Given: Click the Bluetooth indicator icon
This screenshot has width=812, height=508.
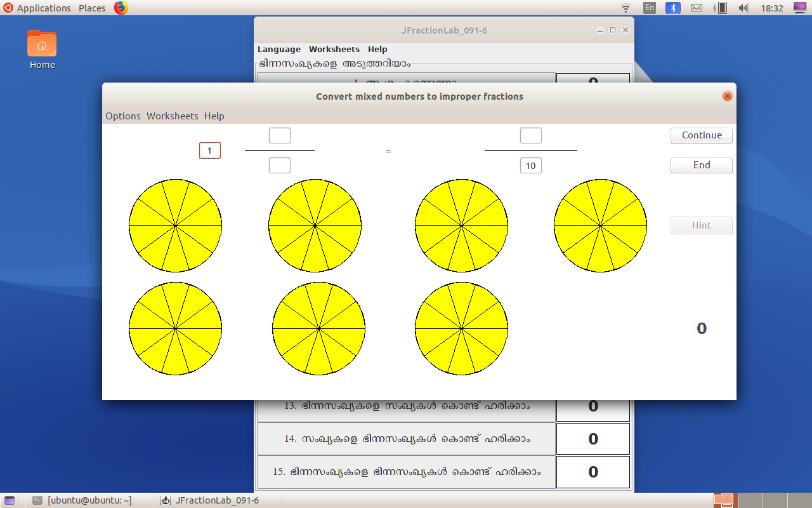Looking at the screenshot, I should [x=672, y=8].
